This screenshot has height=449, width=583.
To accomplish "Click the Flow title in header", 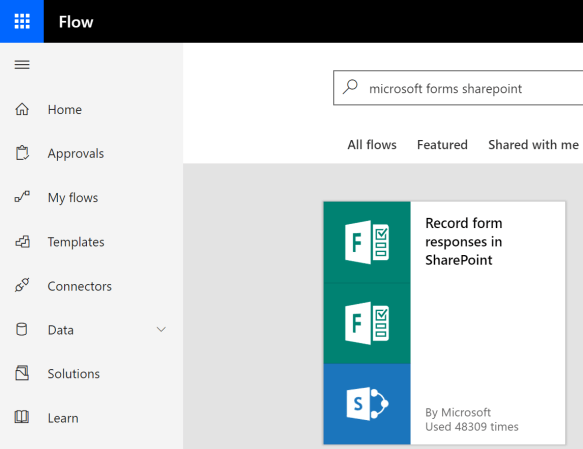I will click(76, 22).
